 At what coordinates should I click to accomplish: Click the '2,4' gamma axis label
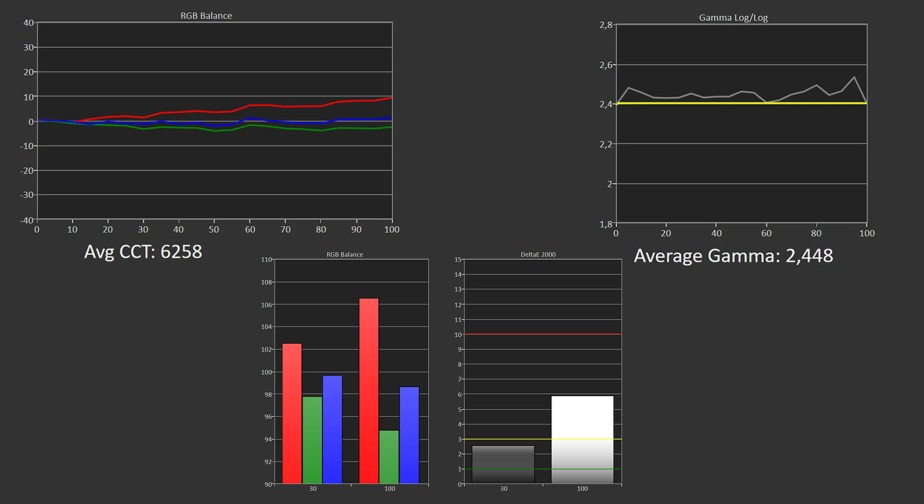point(606,104)
